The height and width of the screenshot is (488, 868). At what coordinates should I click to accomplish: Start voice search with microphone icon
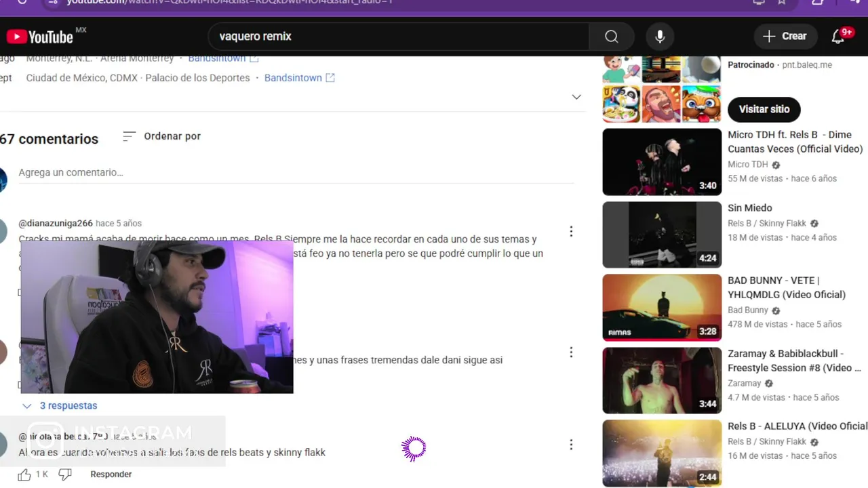660,37
